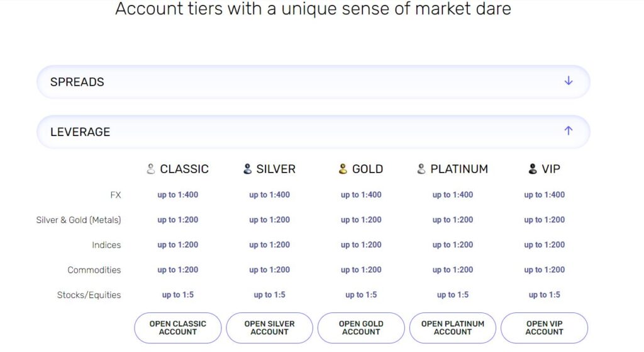Screen dimensions: 644x352
Task: Open the SPREADS accordion header
Action: (x=77, y=82)
